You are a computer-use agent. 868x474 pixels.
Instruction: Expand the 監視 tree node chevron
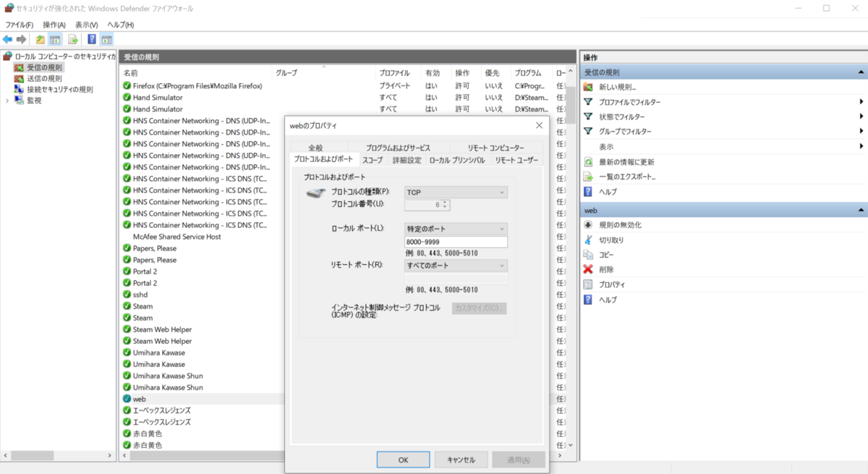(x=7, y=101)
